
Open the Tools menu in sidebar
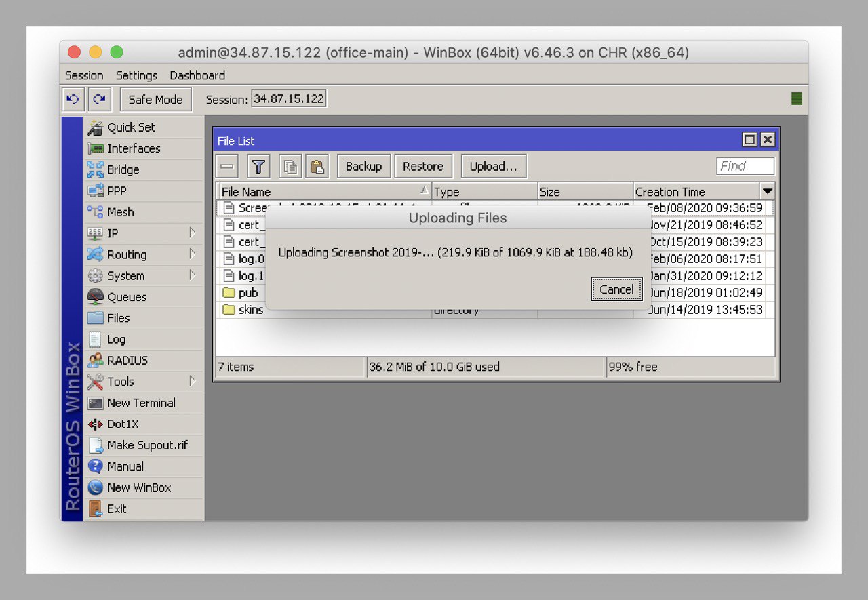click(x=143, y=381)
